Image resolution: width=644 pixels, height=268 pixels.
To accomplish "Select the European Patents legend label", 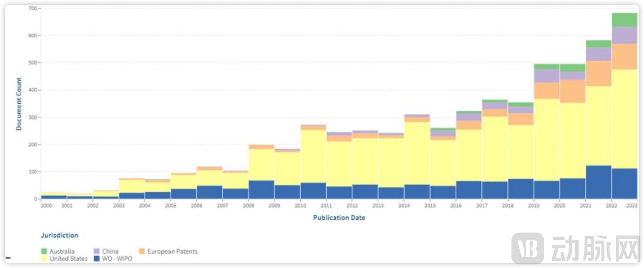I will click(172, 251).
